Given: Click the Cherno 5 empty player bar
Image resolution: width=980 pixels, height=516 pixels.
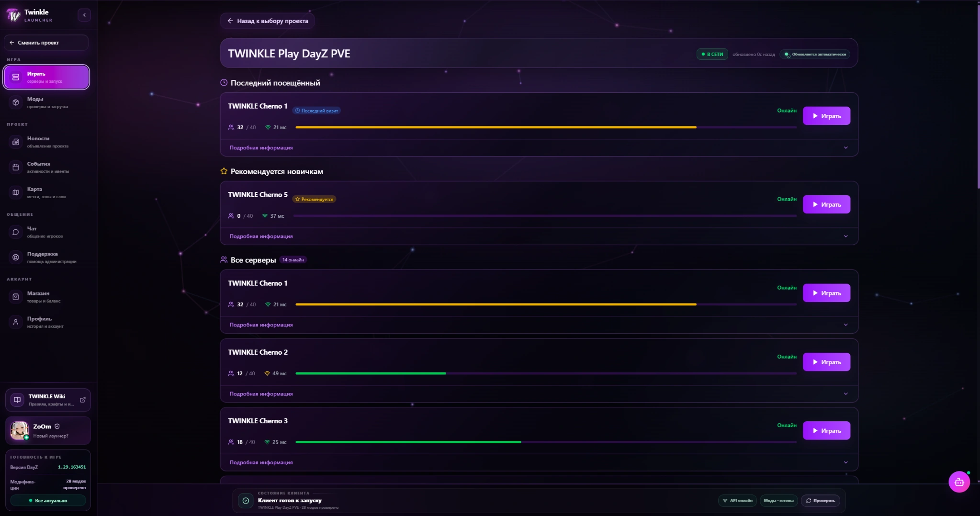Looking at the screenshot, I should (545, 216).
